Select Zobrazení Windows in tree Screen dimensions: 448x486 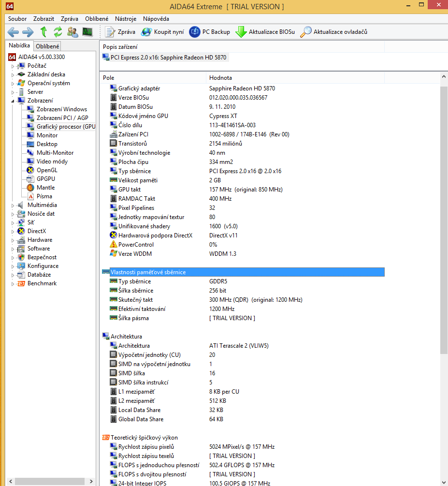[62, 109]
